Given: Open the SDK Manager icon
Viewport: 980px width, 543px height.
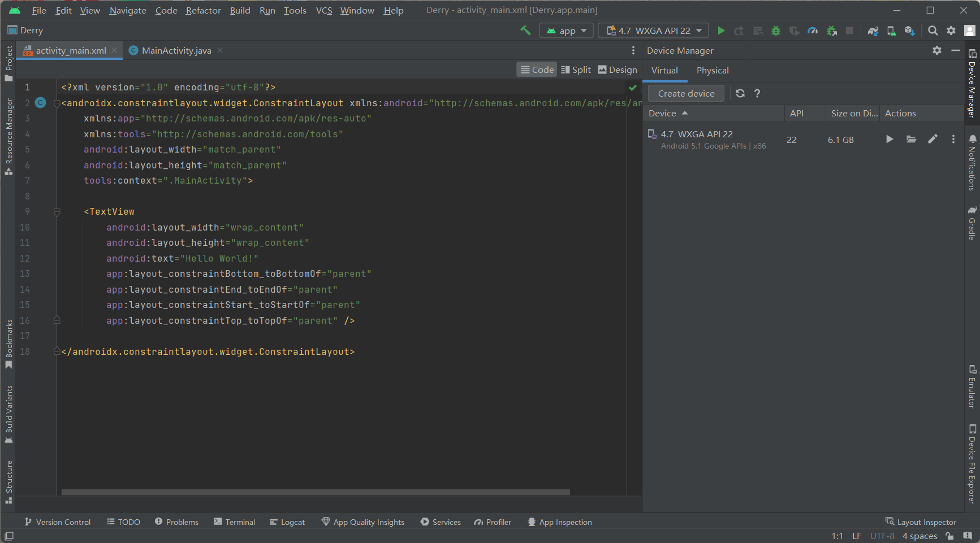Looking at the screenshot, I should point(909,31).
